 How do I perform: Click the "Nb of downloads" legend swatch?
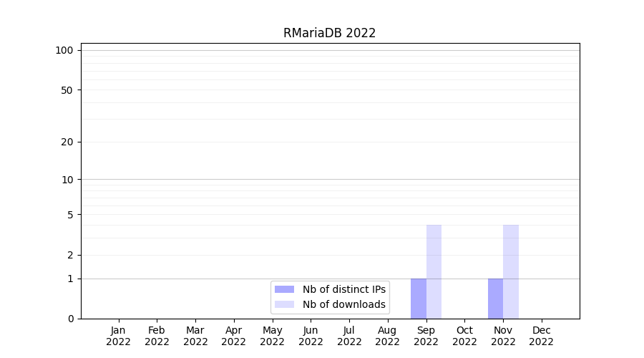tap(284, 304)
